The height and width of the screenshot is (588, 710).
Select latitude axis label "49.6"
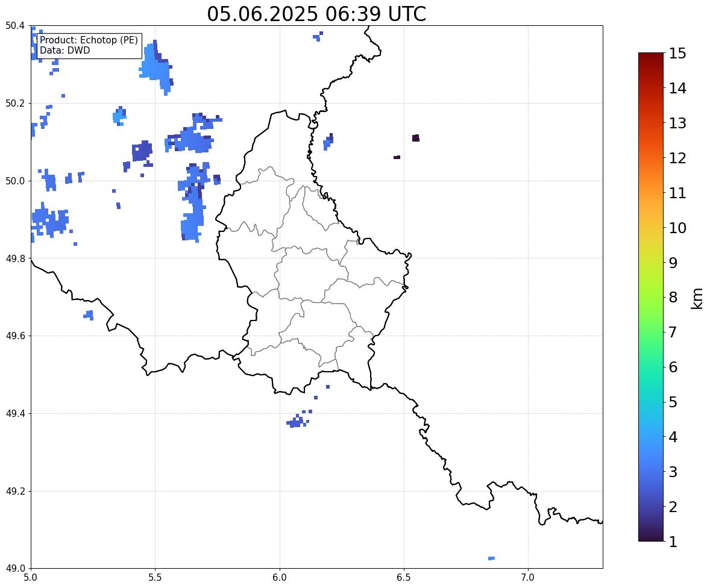pos(14,336)
